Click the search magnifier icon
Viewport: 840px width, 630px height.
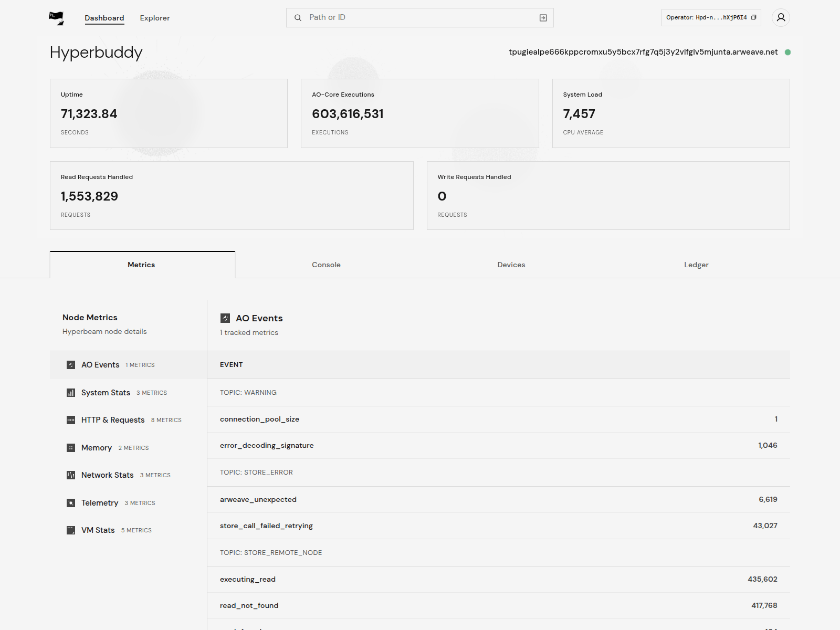tap(298, 18)
